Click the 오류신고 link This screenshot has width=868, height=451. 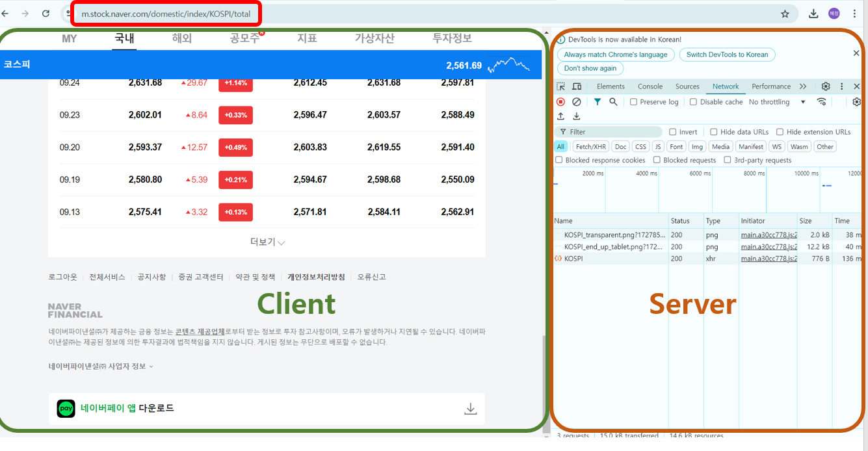tap(371, 277)
